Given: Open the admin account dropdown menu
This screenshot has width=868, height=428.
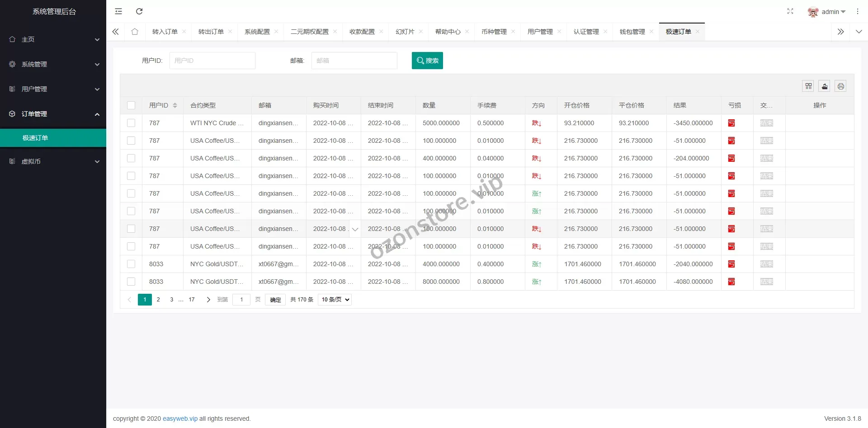Looking at the screenshot, I should 832,12.
